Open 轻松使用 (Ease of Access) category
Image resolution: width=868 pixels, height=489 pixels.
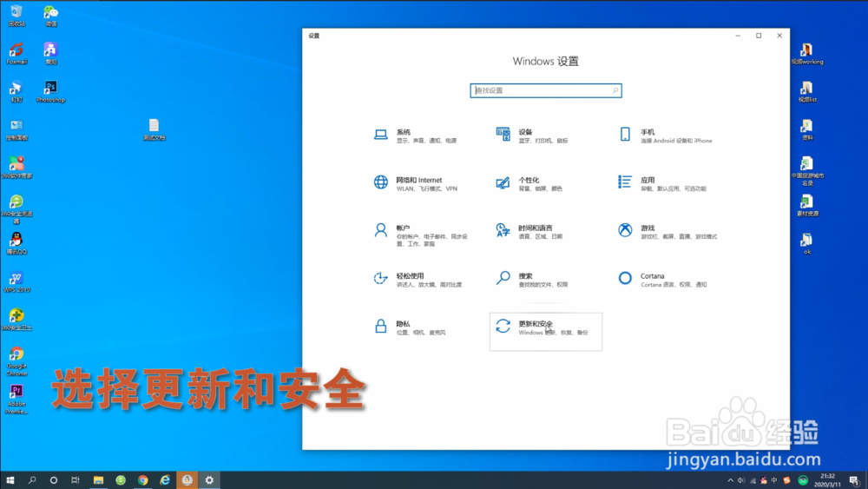(x=417, y=279)
